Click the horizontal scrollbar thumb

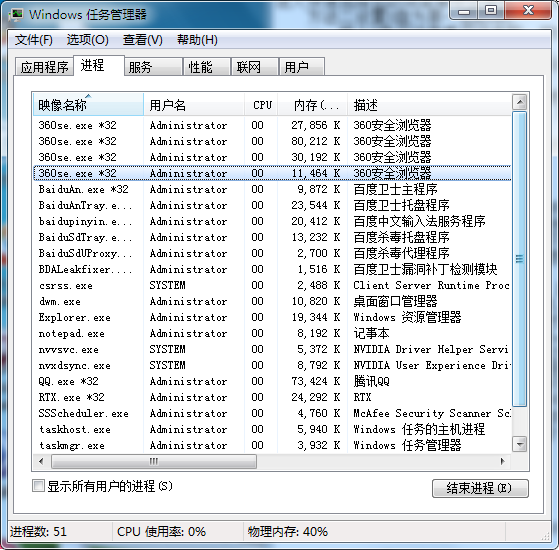(x=154, y=461)
